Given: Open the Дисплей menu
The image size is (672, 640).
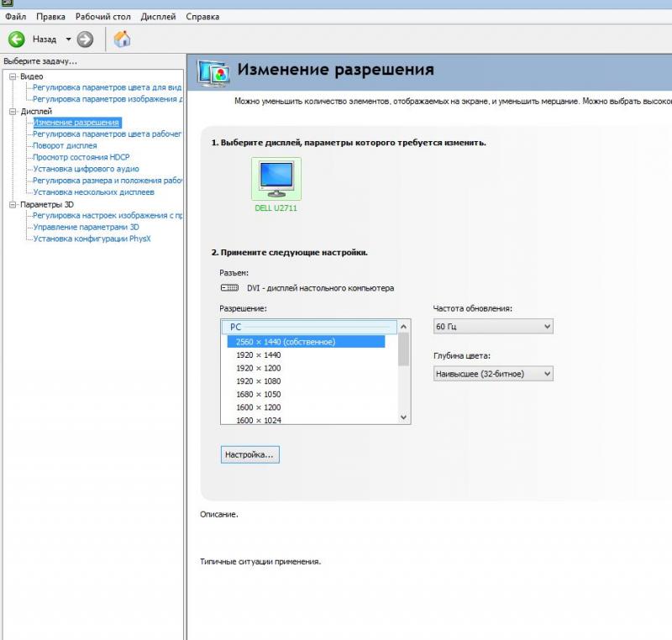Looking at the screenshot, I should pos(158,17).
